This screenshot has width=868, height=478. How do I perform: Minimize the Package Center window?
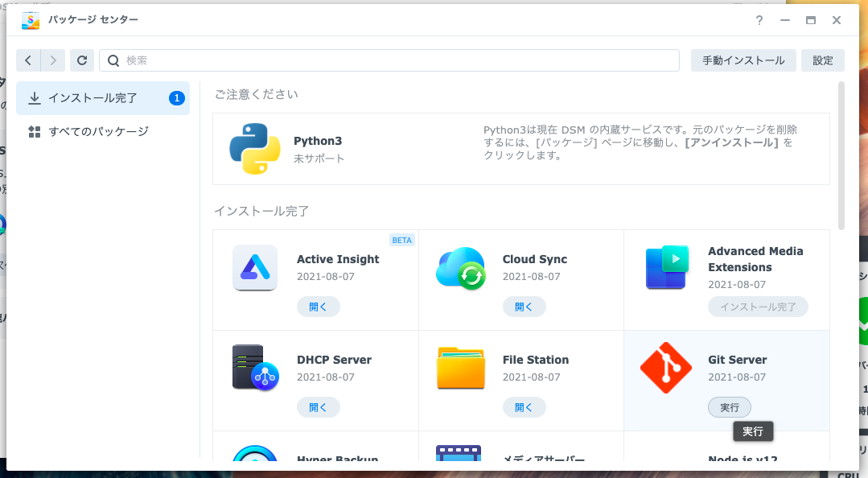pos(785,20)
